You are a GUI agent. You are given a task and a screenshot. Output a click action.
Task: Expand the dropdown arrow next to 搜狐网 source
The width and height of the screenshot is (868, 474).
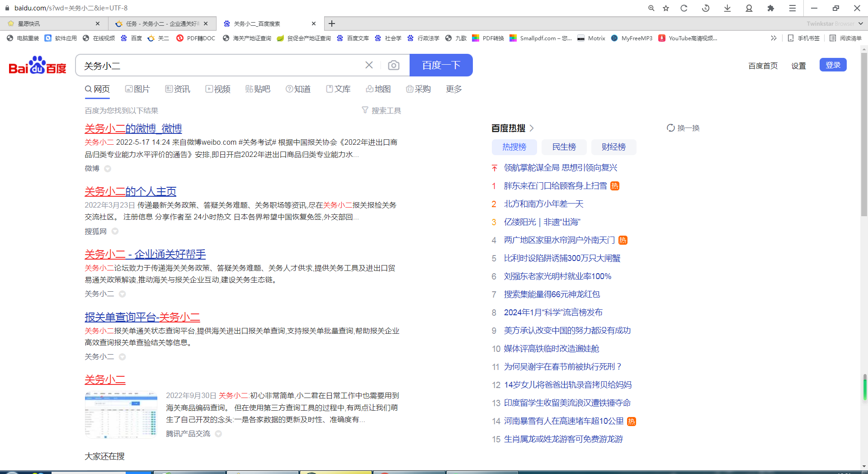coord(115,231)
